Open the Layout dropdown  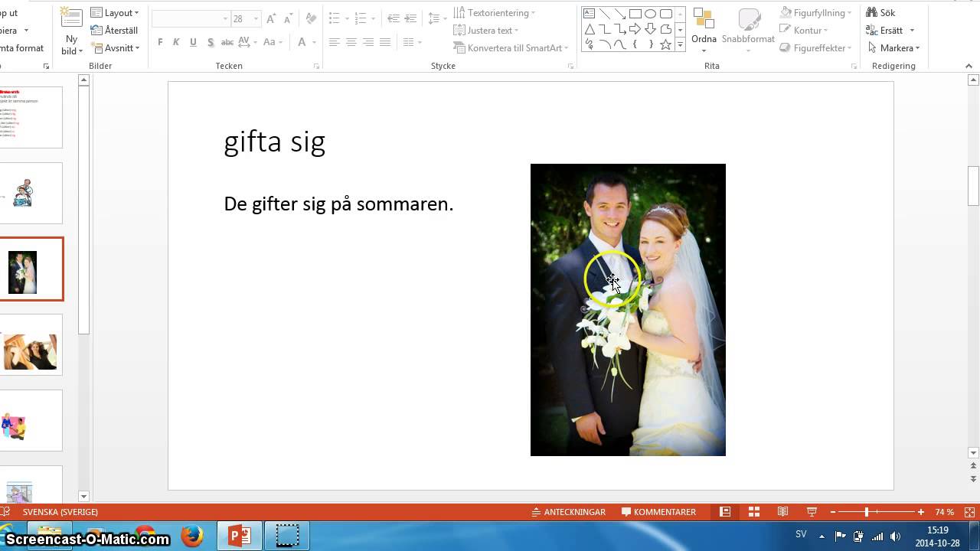(115, 13)
